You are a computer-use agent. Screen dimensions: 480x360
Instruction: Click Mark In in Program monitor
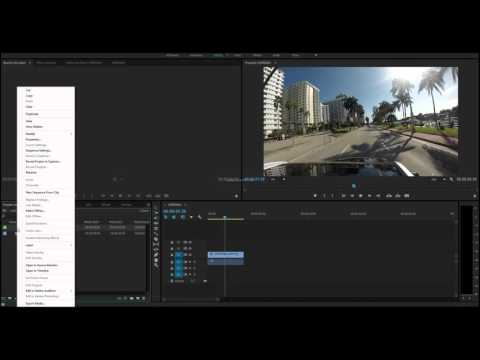pyautogui.click(x=324, y=196)
